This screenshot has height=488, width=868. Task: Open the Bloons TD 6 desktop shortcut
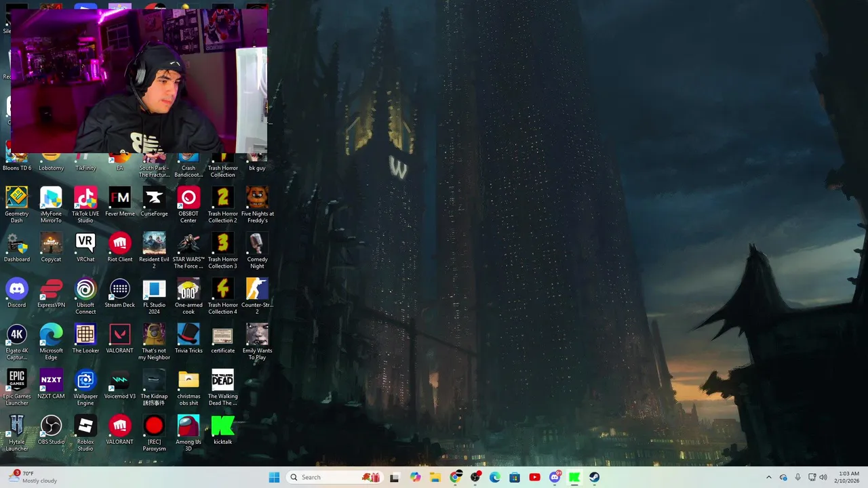[x=17, y=163]
